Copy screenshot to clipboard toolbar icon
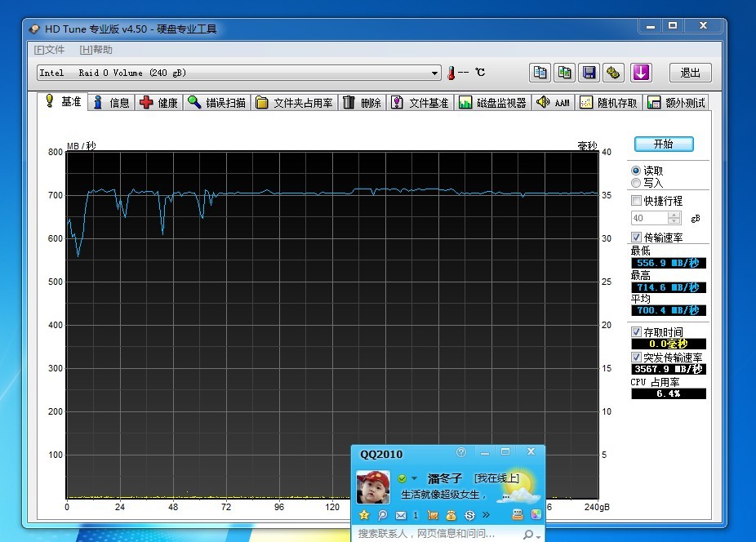This screenshot has height=542, width=756. click(x=565, y=73)
